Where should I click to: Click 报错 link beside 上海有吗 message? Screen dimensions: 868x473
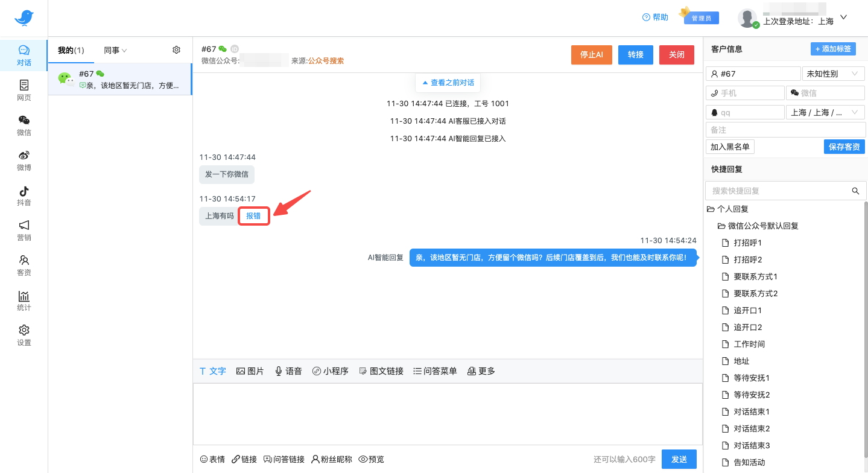pyautogui.click(x=253, y=216)
